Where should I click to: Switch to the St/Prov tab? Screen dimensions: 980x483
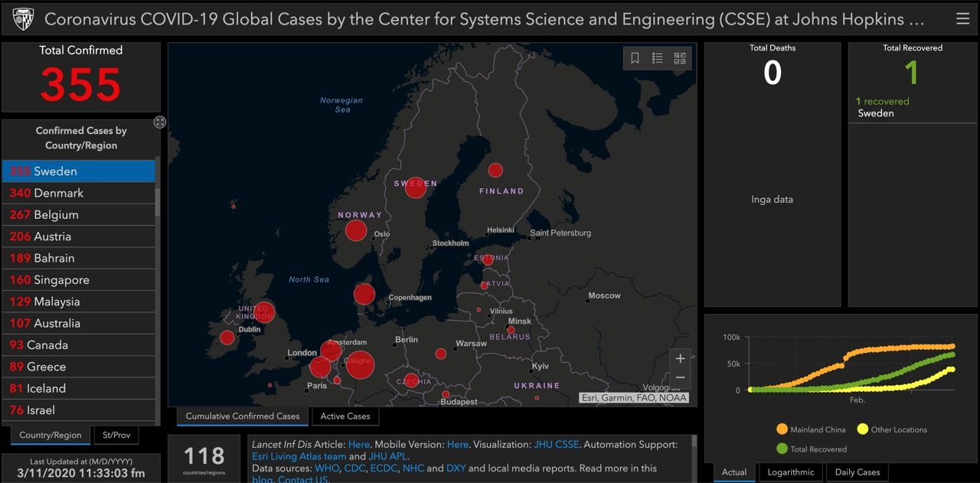point(116,436)
